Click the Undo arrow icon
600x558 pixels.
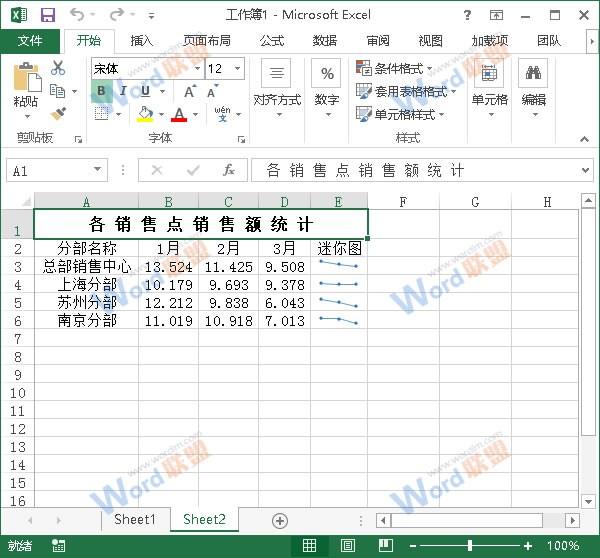tap(77, 15)
